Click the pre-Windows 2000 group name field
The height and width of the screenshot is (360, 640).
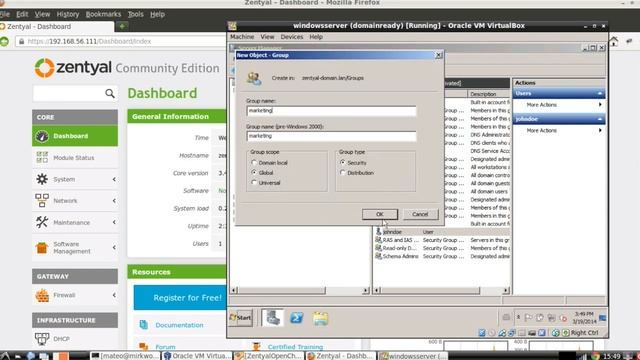tap(331, 136)
